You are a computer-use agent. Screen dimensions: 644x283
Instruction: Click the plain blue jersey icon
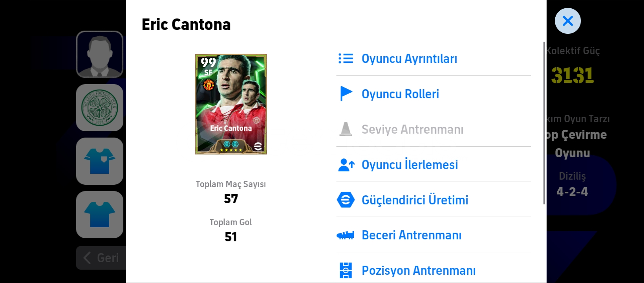[x=100, y=215]
